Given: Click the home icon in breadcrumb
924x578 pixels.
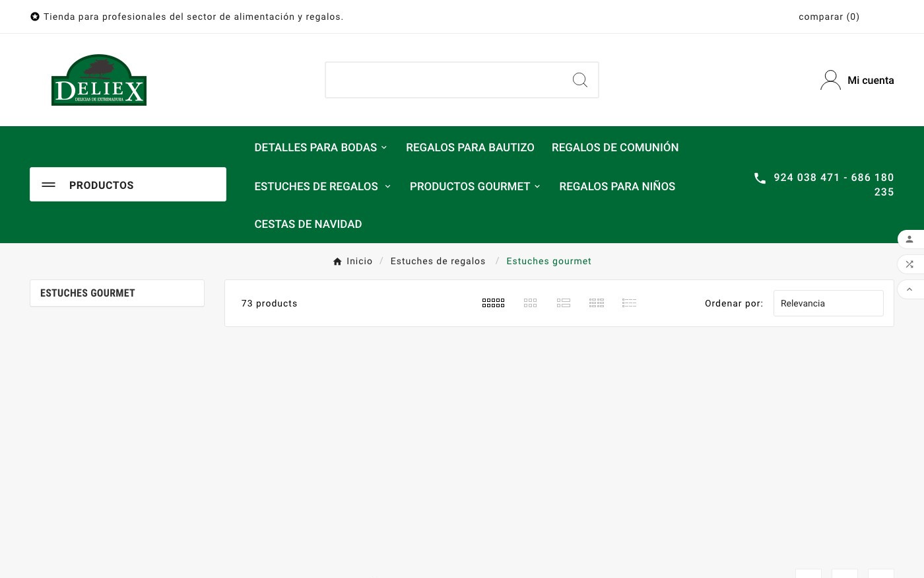Looking at the screenshot, I should pos(337,262).
